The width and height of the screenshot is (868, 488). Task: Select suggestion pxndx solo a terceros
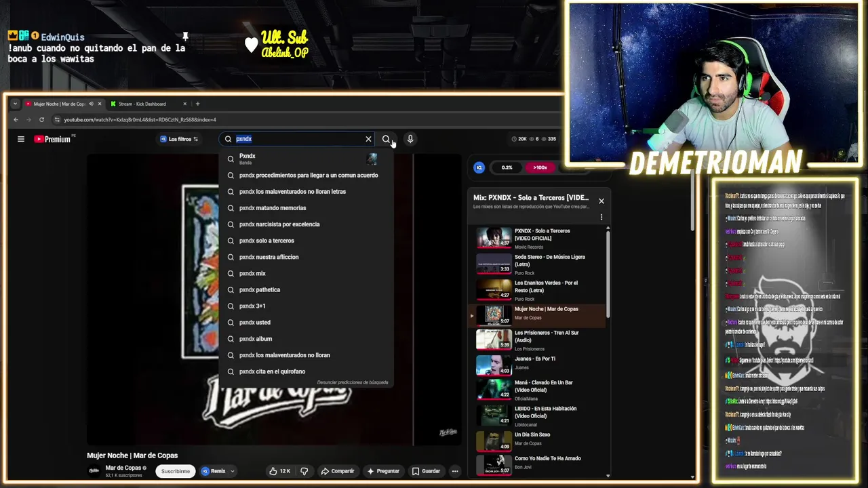(306, 241)
